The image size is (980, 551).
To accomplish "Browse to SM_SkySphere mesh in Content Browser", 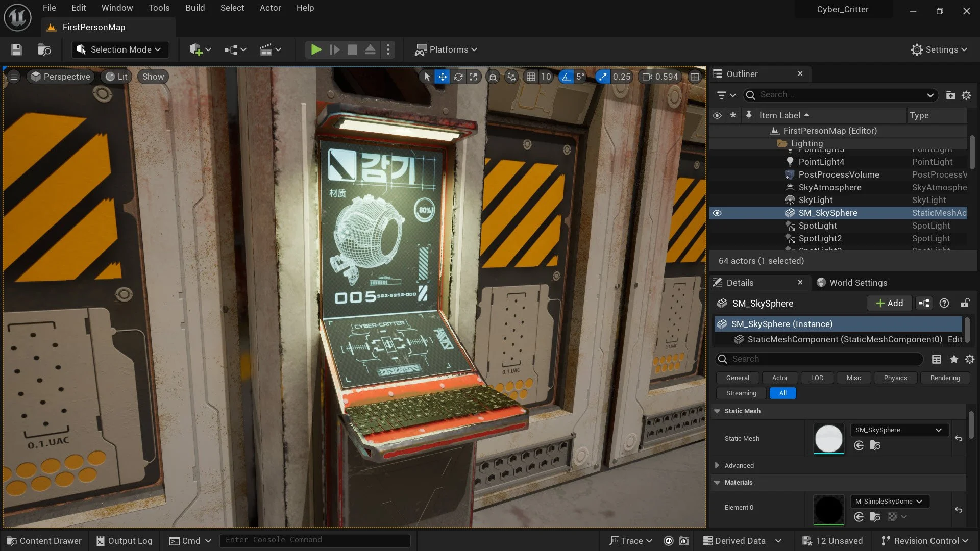I will (875, 445).
